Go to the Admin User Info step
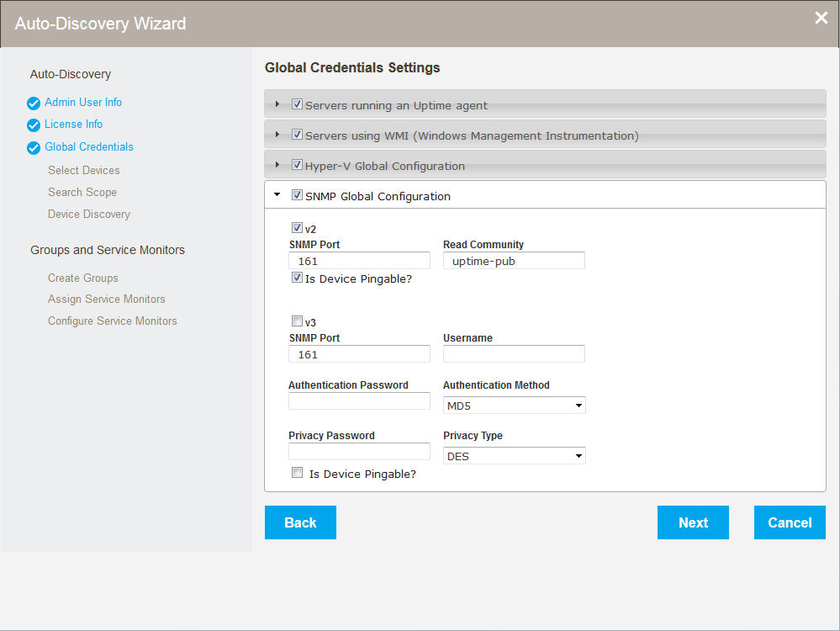This screenshot has height=631, width=840. 83,103
